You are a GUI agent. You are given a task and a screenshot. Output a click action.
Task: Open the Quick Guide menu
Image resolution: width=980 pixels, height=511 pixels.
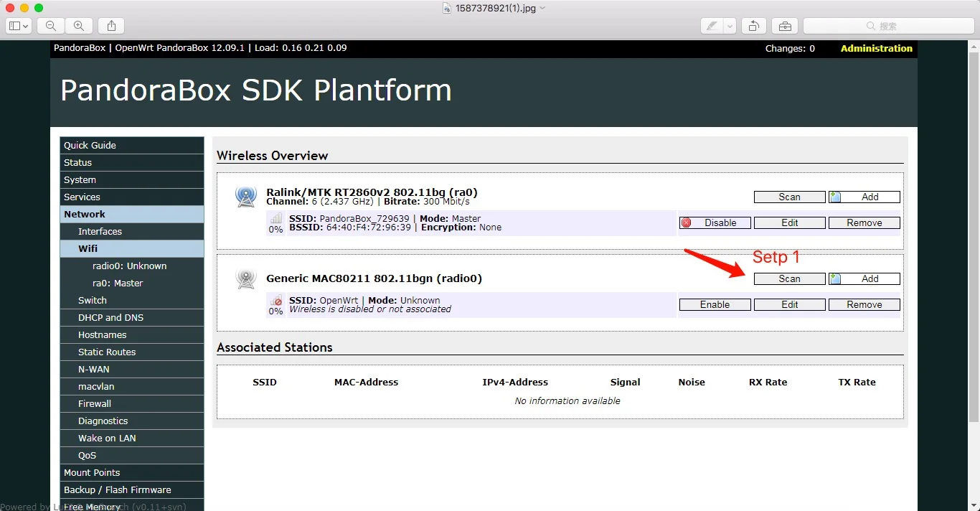132,145
